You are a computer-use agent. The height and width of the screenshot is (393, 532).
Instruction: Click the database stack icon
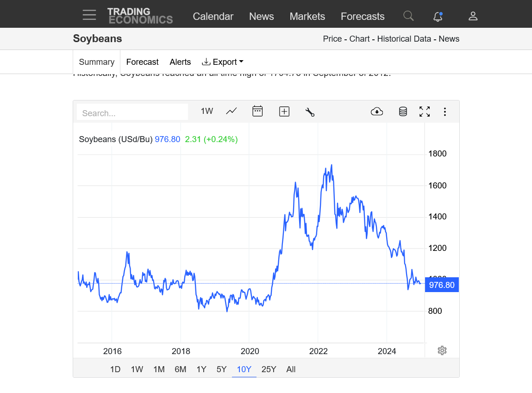tap(403, 111)
